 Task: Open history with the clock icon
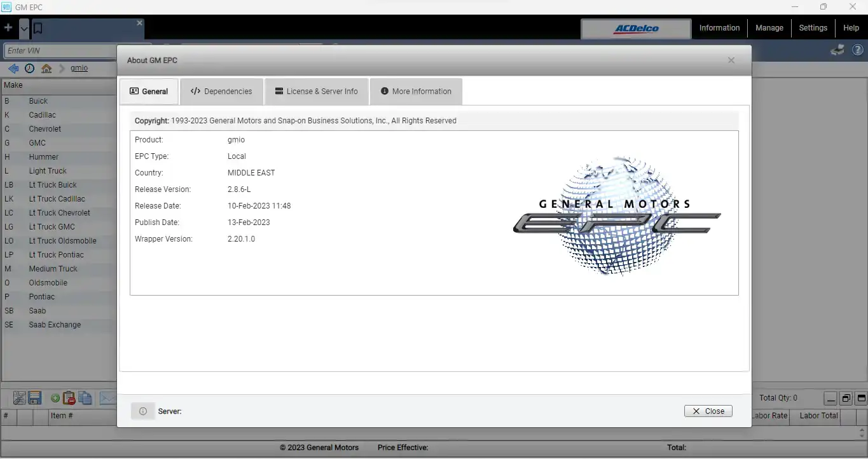[x=29, y=68]
